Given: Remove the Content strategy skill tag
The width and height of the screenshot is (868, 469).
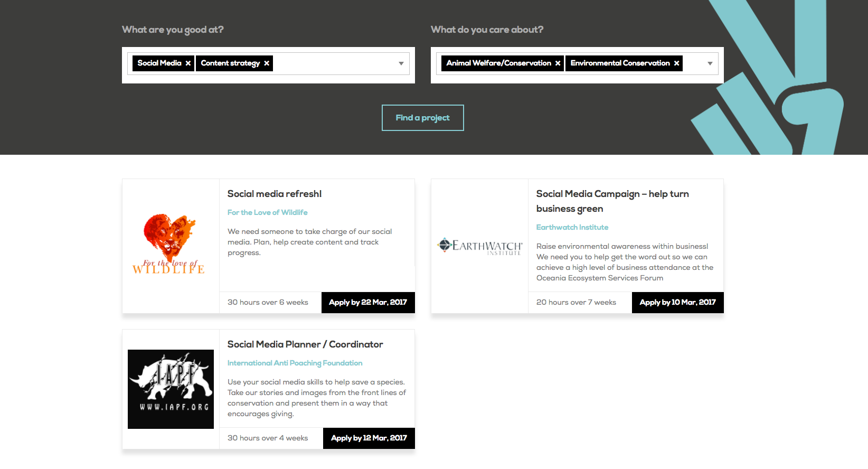Looking at the screenshot, I should (267, 63).
